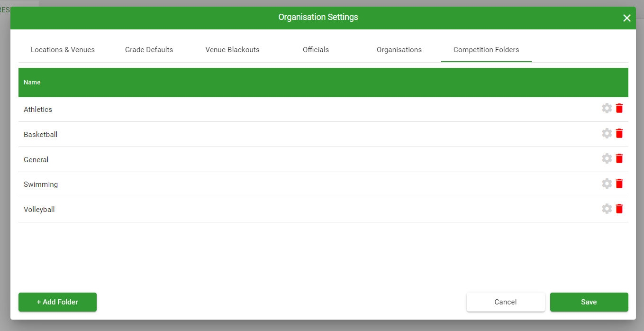Open the Venue Blackouts tab
The image size is (644, 331).
pos(232,50)
